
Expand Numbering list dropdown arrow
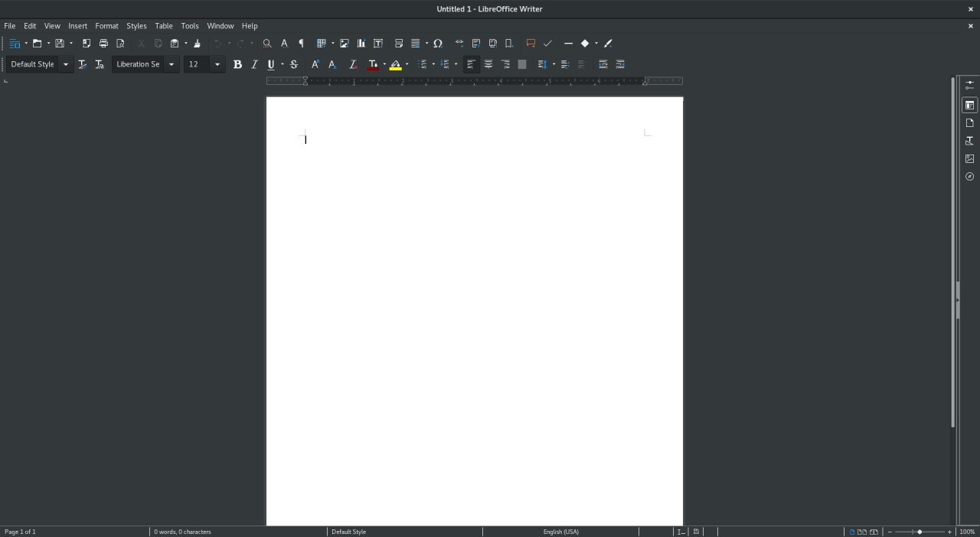click(x=456, y=64)
